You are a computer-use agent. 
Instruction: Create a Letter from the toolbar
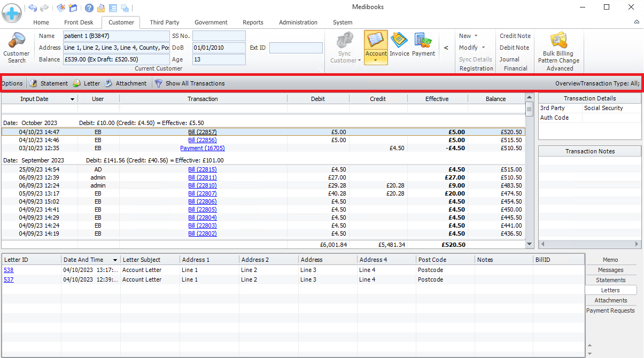(87, 83)
